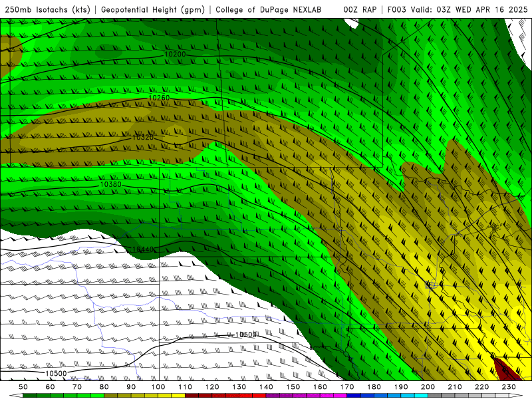
Task: Click the brightest yellow swatch in the color bar
Action: click(178, 396)
